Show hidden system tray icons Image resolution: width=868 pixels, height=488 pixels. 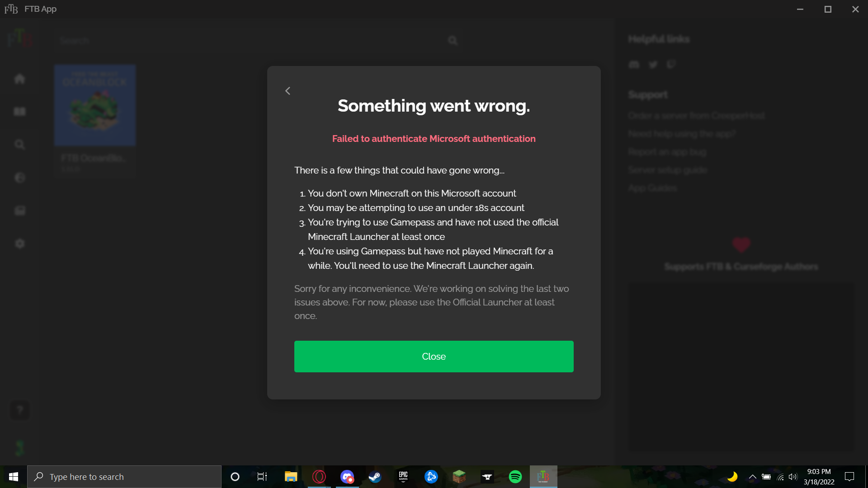tap(752, 477)
